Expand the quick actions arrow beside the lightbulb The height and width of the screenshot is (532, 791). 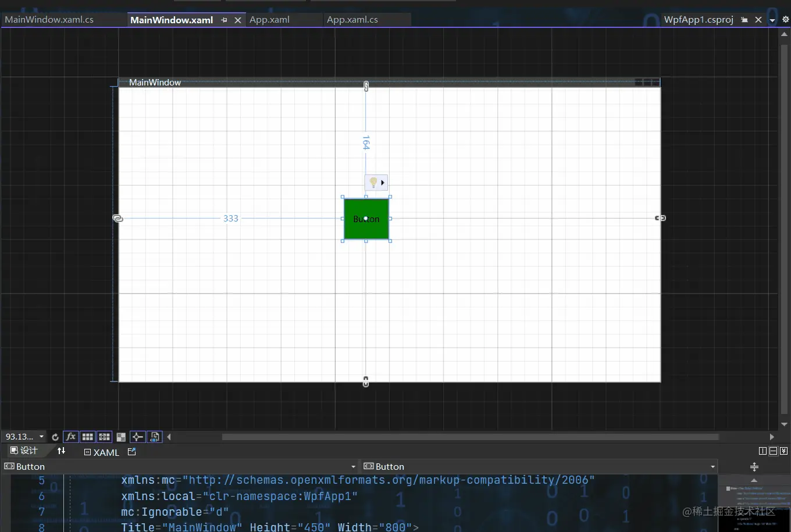383,183
